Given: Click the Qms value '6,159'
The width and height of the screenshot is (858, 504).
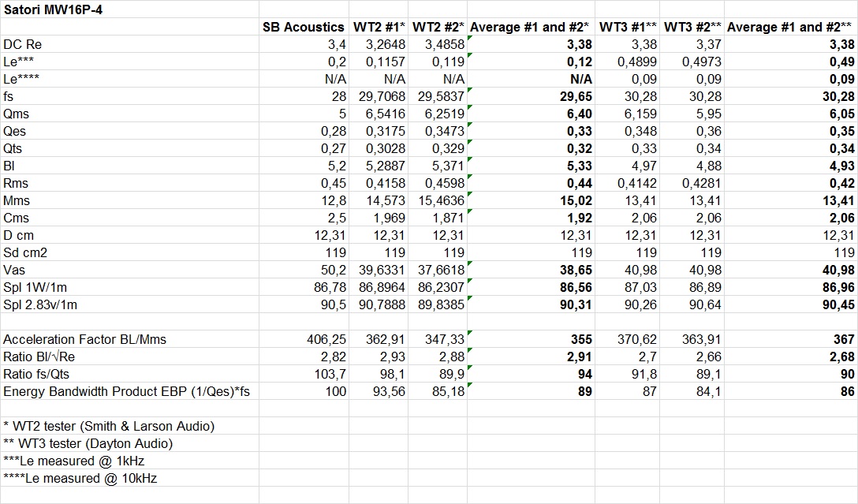Looking at the screenshot, I should point(641,114).
